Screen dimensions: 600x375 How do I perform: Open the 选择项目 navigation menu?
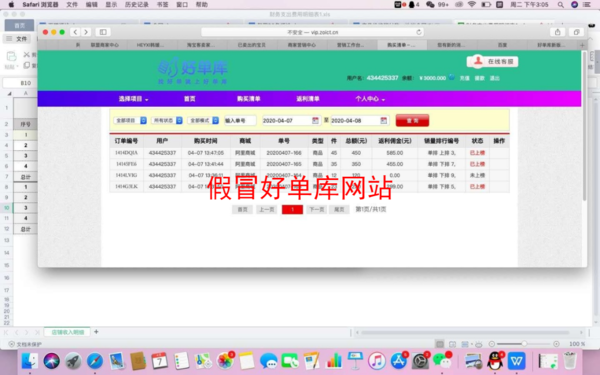tap(133, 99)
